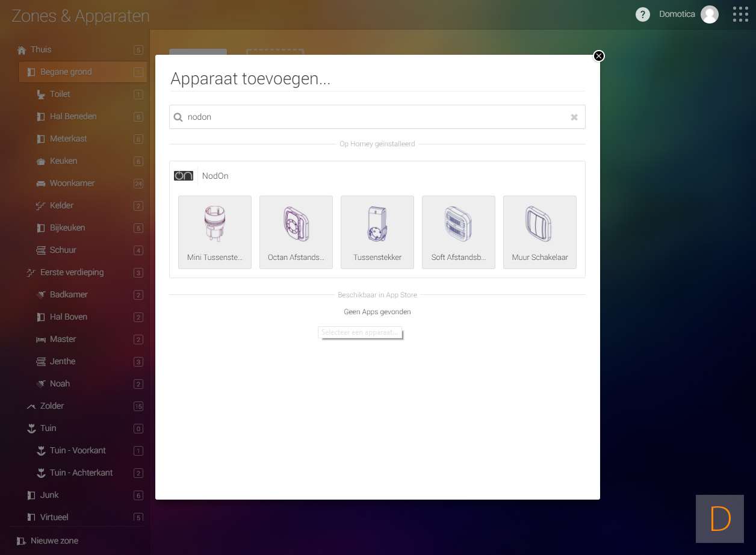
Task: Pick the Tussenstekker smart plug device
Action: pyautogui.click(x=377, y=232)
